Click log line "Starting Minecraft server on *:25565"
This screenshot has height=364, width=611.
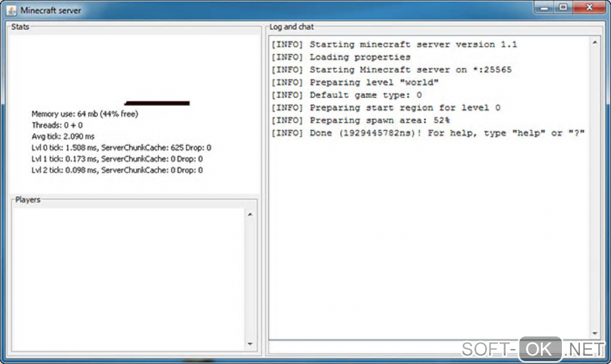click(x=392, y=69)
